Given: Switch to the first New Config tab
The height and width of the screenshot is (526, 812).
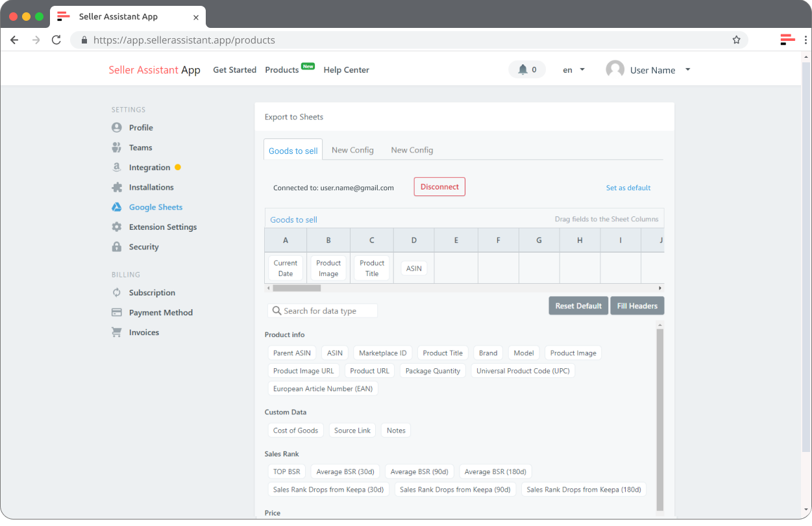Looking at the screenshot, I should (352, 149).
